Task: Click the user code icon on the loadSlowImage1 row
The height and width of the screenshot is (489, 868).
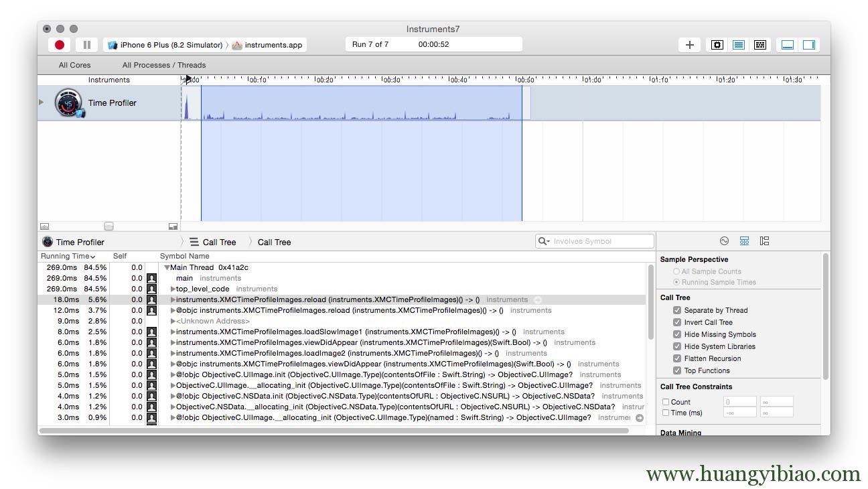Action: pyautogui.click(x=151, y=332)
